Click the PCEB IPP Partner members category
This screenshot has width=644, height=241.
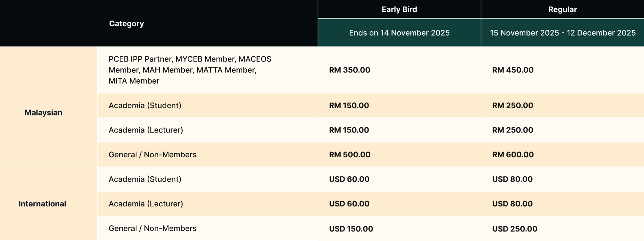click(x=190, y=70)
